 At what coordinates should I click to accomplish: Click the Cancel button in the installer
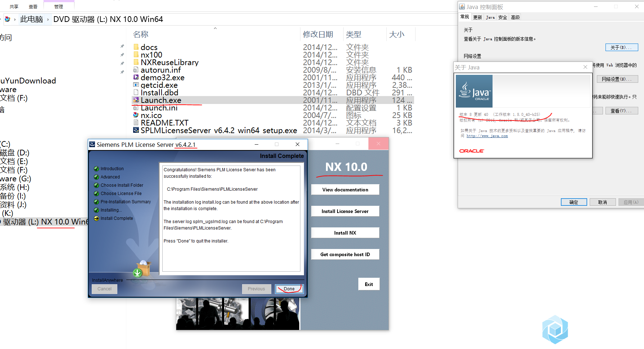[104, 289]
